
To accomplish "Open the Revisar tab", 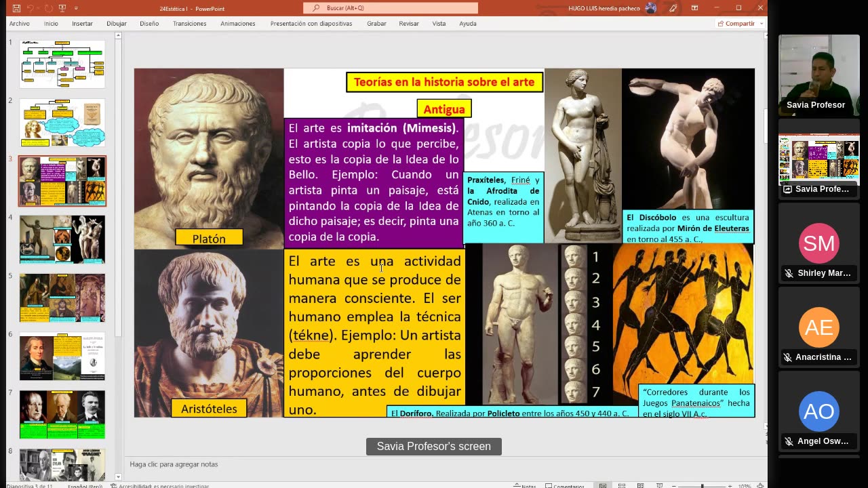I will point(409,24).
